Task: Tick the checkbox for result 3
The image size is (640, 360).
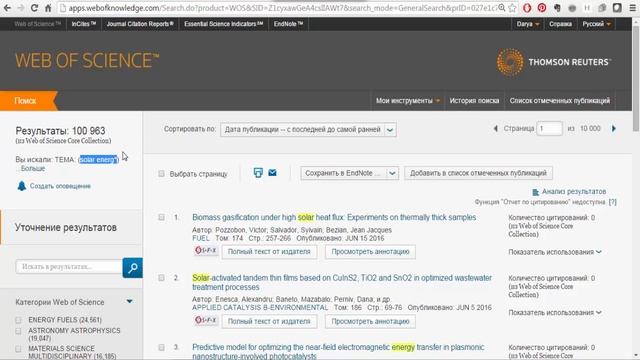Action: [161, 347]
